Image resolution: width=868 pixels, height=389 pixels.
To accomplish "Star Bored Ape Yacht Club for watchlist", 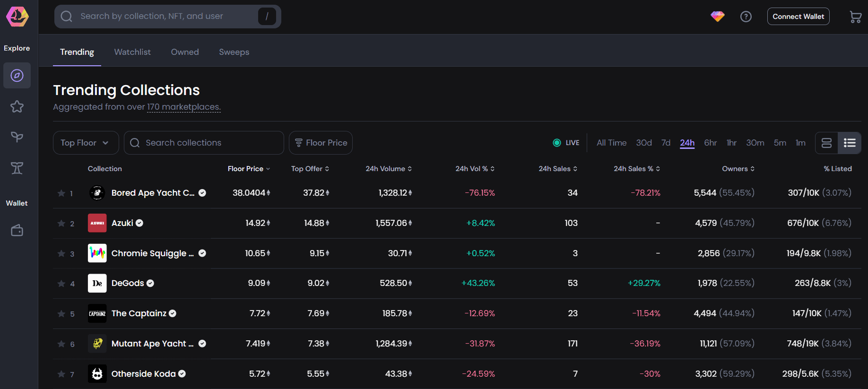I will tap(61, 193).
